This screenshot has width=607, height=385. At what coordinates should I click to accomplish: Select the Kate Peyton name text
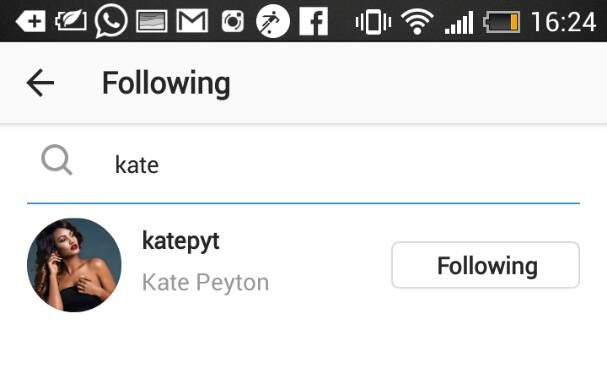point(205,283)
